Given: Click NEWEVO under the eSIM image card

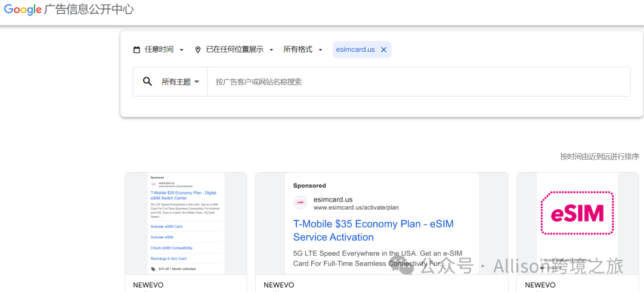Looking at the screenshot, I should [540, 285].
